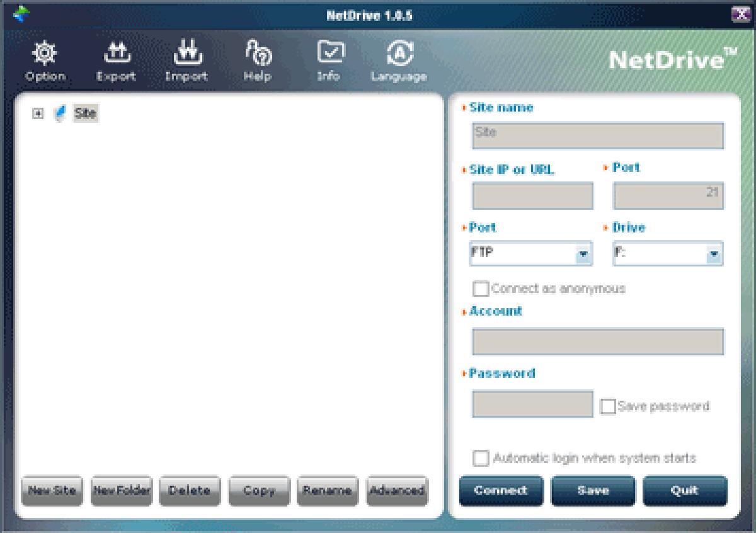Open the Advanced settings button
This screenshot has width=756, height=533.
(x=396, y=491)
